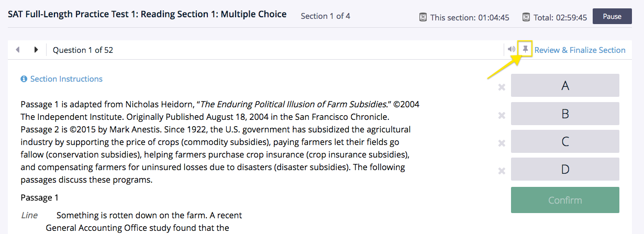Eliminate answer choice A with X
The height and width of the screenshot is (234, 644).
point(502,87)
